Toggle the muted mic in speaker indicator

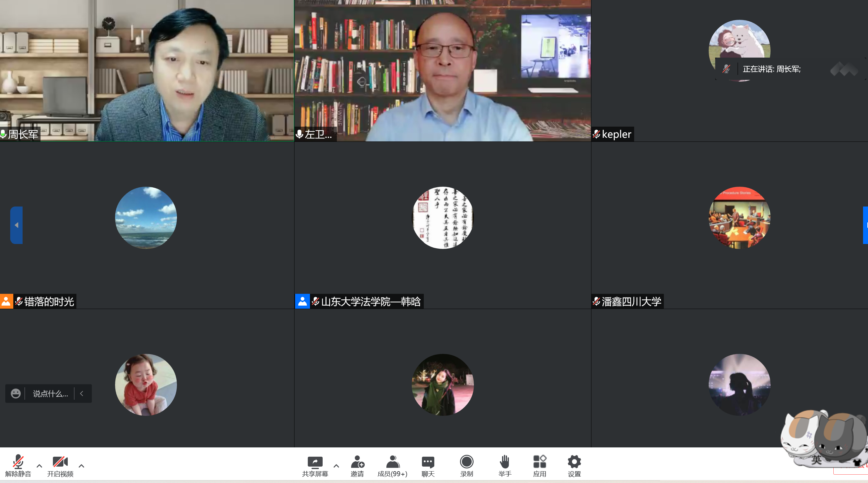pyautogui.click(x=726, y=69)
